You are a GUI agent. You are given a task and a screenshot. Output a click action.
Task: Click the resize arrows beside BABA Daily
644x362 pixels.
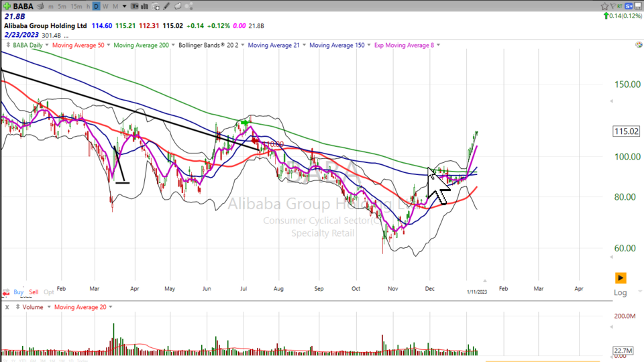[x=8, y=45]
